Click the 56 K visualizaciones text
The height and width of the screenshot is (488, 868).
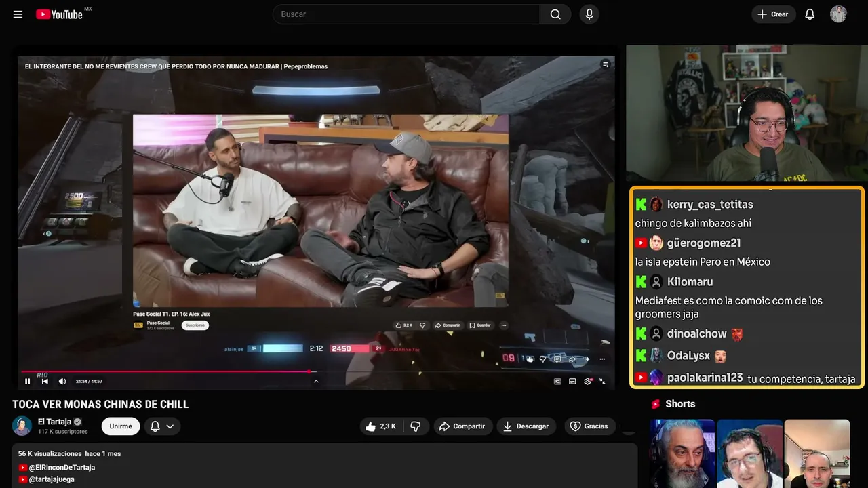(50, 453)
